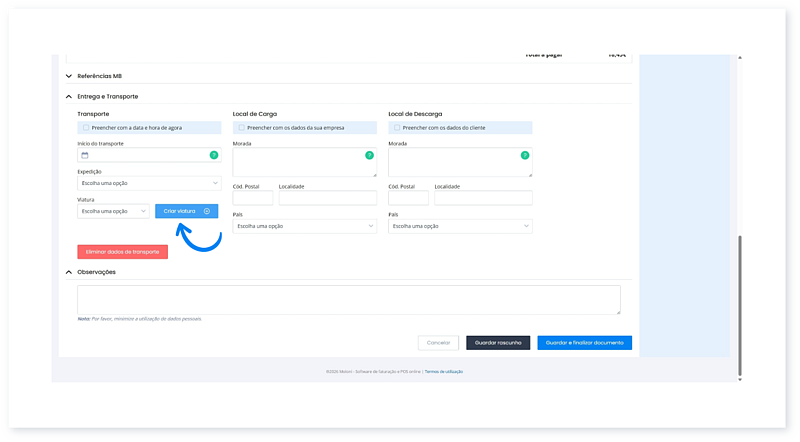Click green help icon in Local de Descarga Morada
Screen dimensions: 800x442
click(x=524, y=155)
